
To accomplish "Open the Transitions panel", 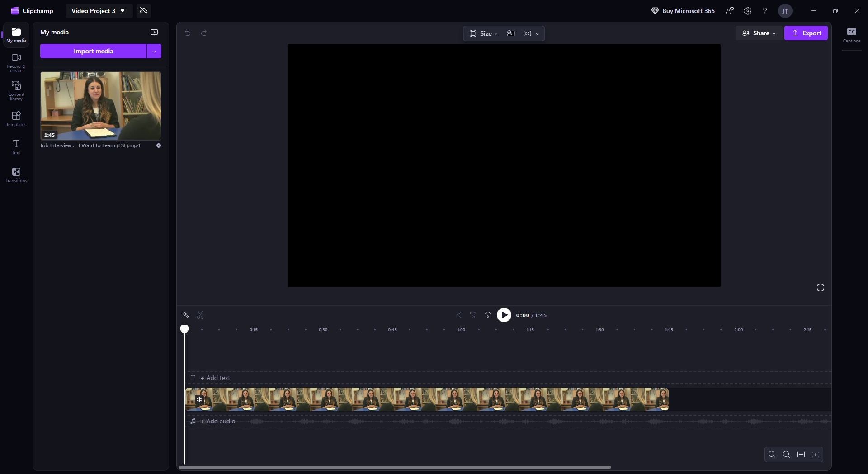I will [16, 174].
